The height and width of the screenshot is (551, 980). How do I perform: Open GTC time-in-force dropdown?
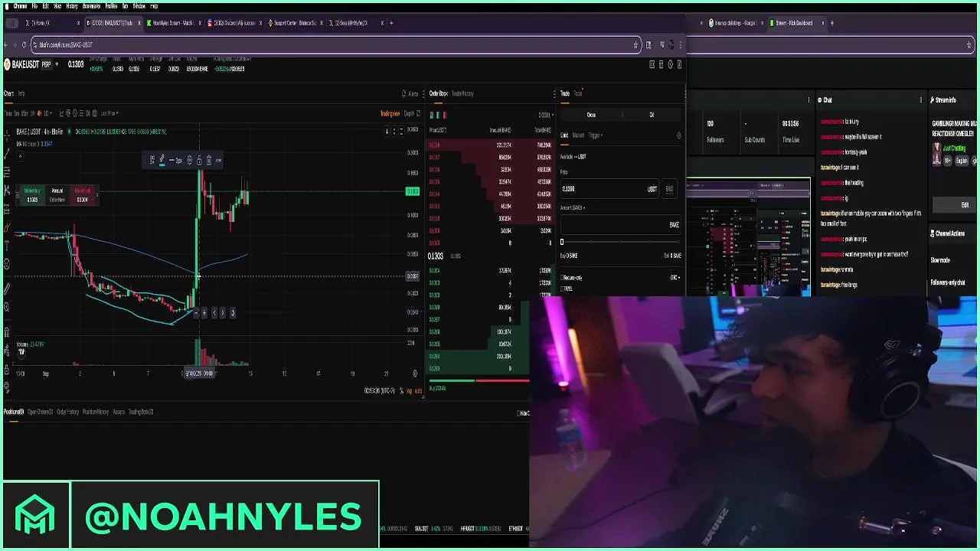[675, 278]
